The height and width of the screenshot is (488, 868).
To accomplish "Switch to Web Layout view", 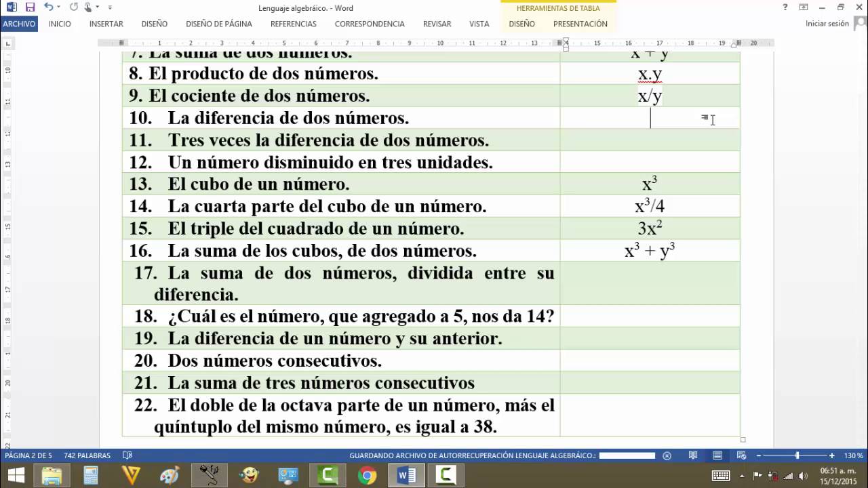I will click(x=742, y=455).
